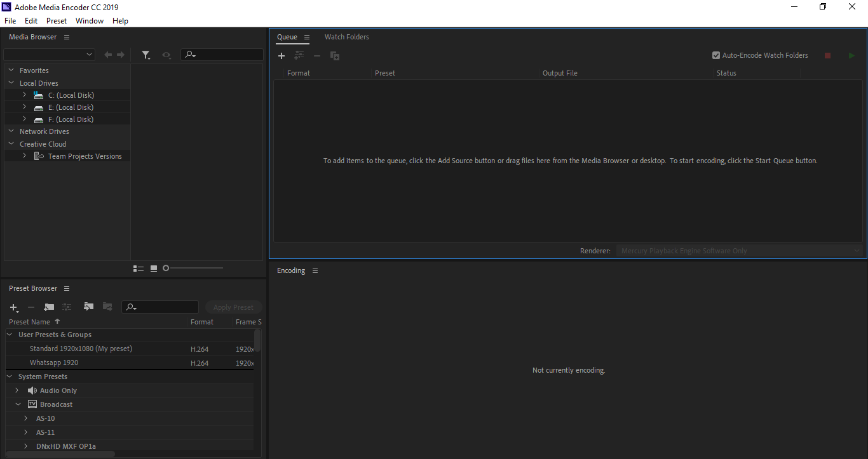Collapse the Broadcast preset group
Viewport: 868px width, 459px height.
pos(18,404)
